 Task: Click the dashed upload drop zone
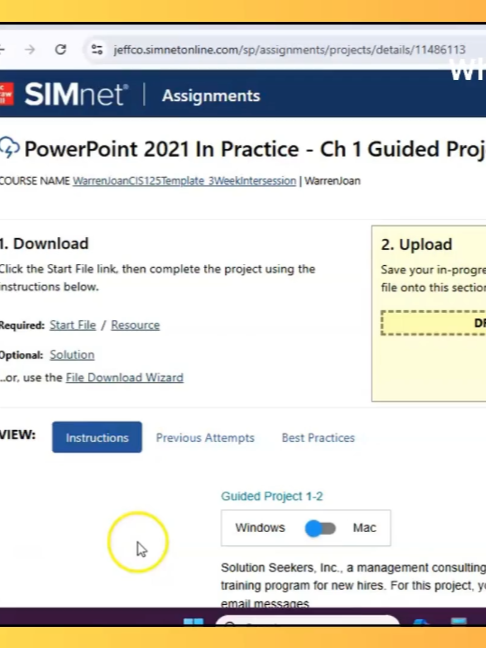tap(433, 323)
